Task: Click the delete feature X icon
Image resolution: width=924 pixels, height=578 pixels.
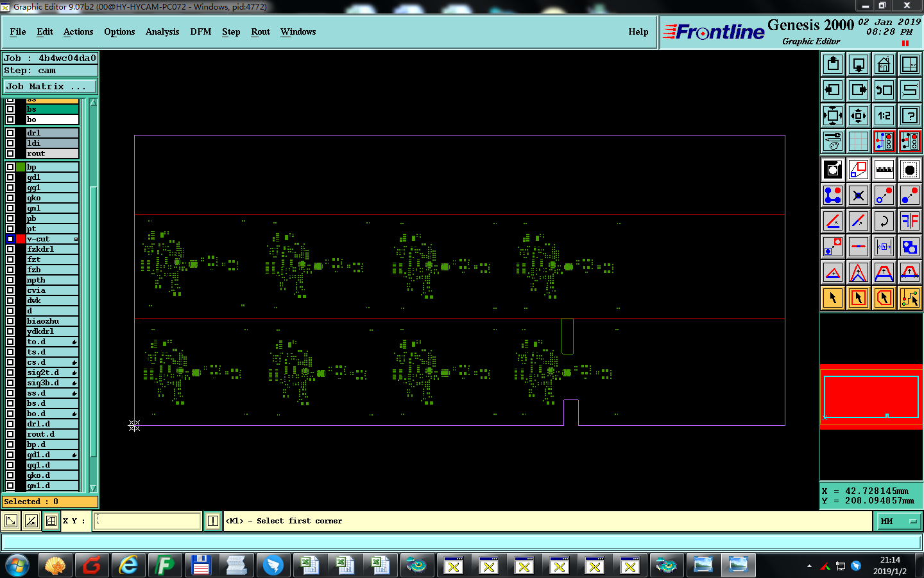Action: [859, 195]
